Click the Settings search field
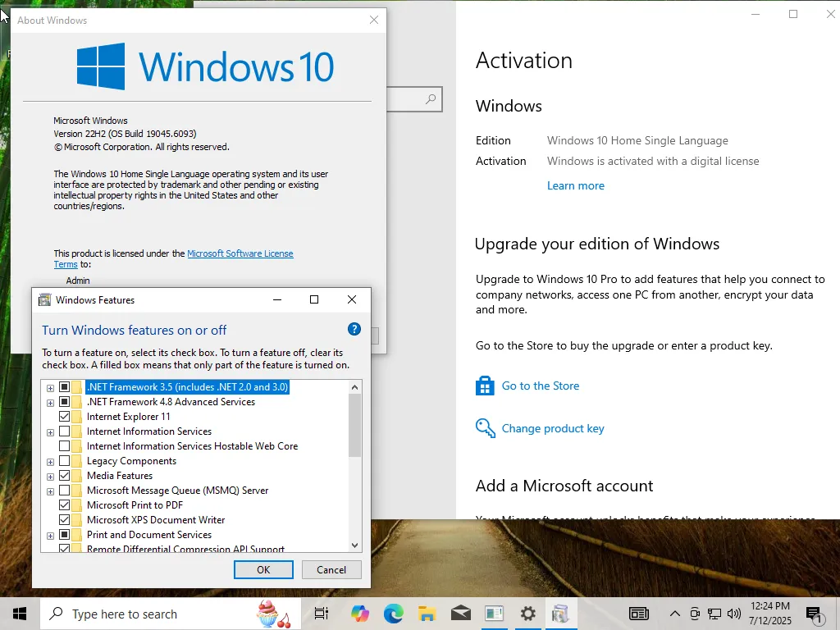The image size is (840, 630). click(x=414, y=99)
